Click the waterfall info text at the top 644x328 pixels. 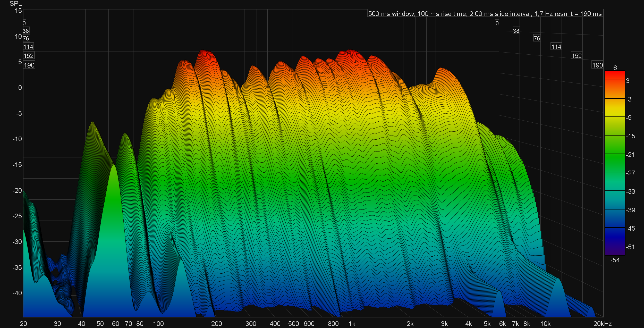pos(485,14)
